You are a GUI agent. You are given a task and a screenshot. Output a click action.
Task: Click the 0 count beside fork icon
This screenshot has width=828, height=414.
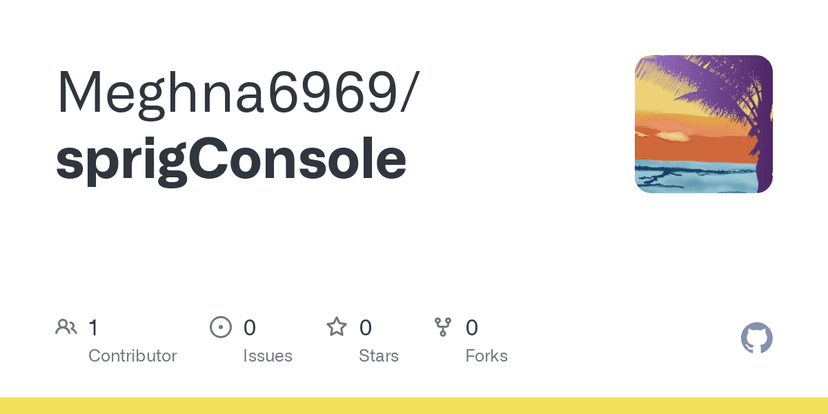click(x=472, y=327)
